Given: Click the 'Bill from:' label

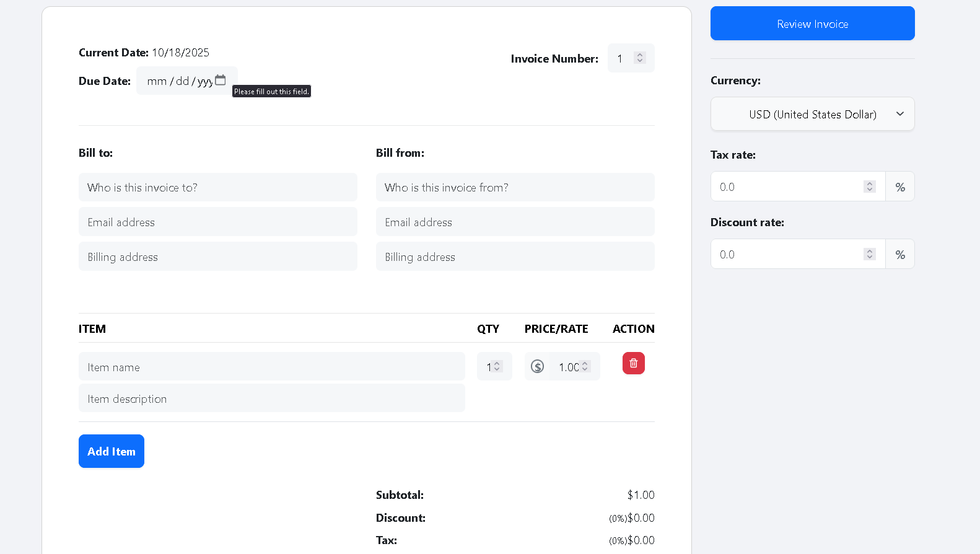Looking at the screenshot, I should [x=400, y=153].
